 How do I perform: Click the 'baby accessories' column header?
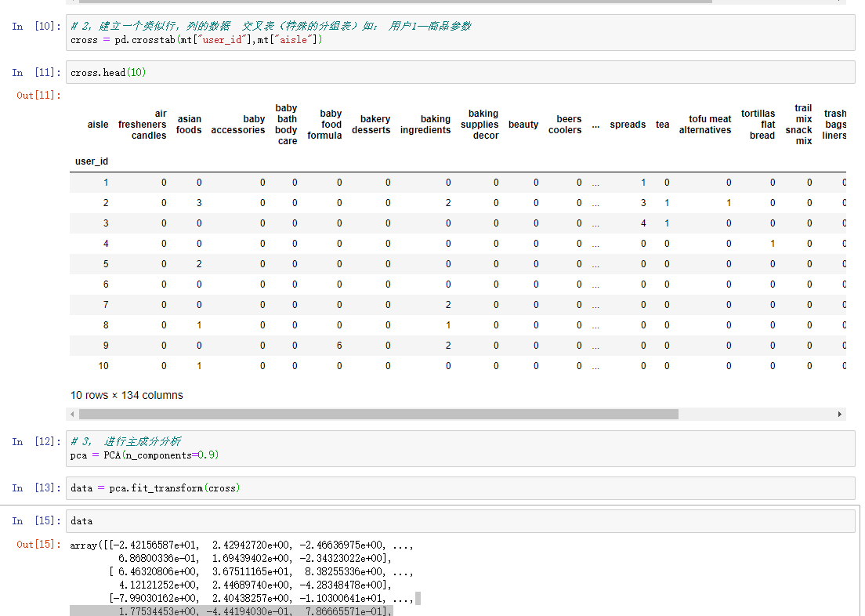coord(237,124)
